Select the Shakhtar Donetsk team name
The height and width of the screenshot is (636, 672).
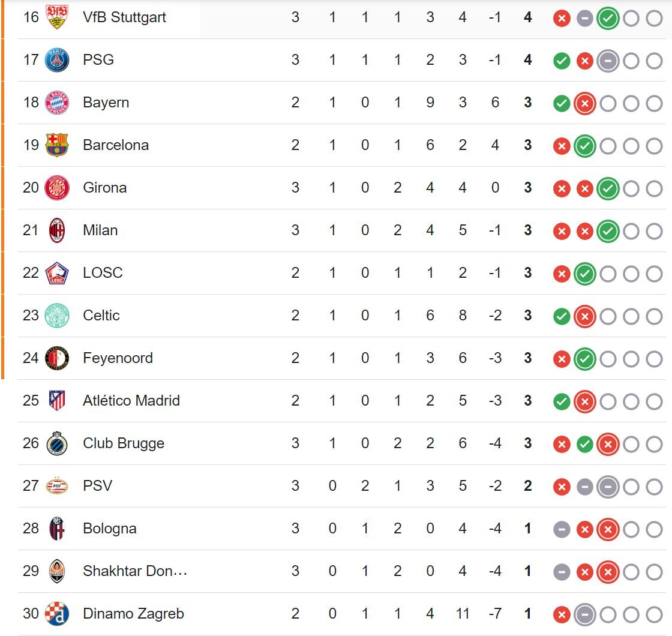tap(135, 571)
